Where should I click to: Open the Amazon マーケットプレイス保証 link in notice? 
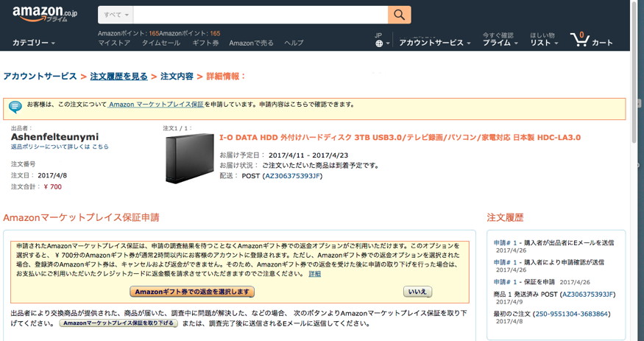click(156, 105)
